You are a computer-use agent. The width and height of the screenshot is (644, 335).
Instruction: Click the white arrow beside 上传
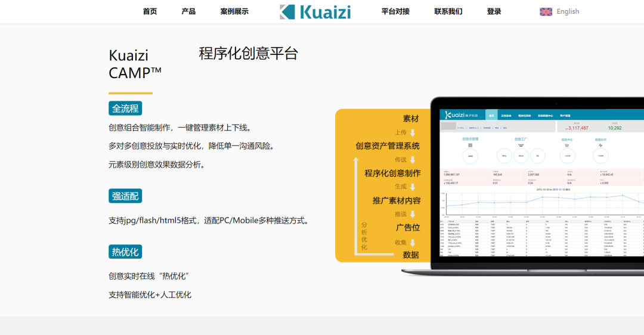click(x=412, y=133)
